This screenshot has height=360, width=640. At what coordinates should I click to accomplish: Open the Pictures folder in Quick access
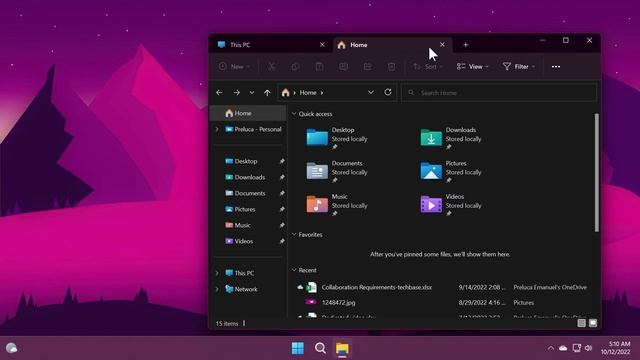(452, 171)
